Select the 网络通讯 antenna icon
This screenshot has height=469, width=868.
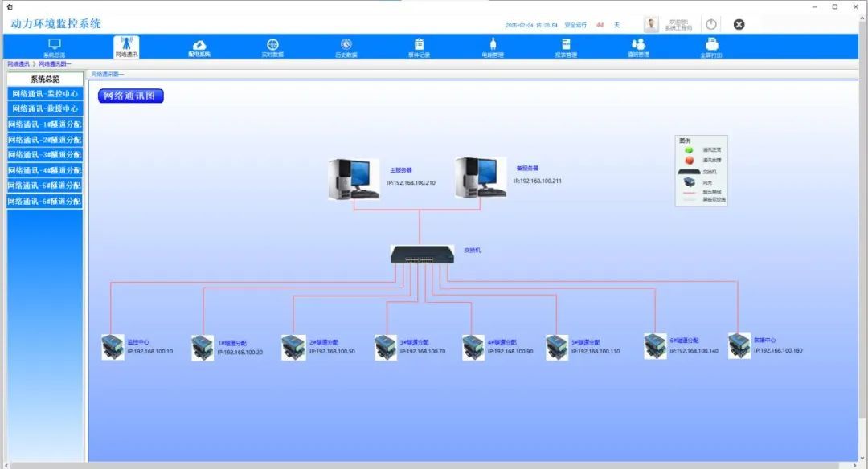pos(126,45)
